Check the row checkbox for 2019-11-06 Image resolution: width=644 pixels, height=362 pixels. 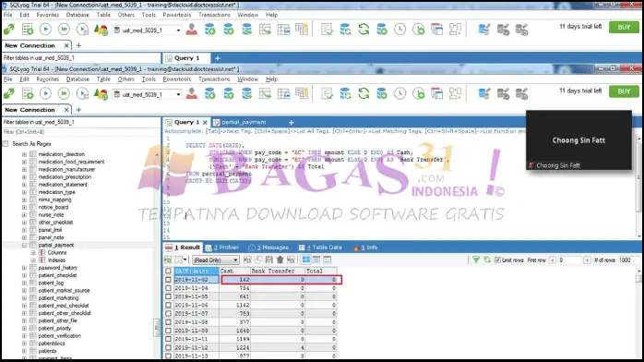point(168,306)
